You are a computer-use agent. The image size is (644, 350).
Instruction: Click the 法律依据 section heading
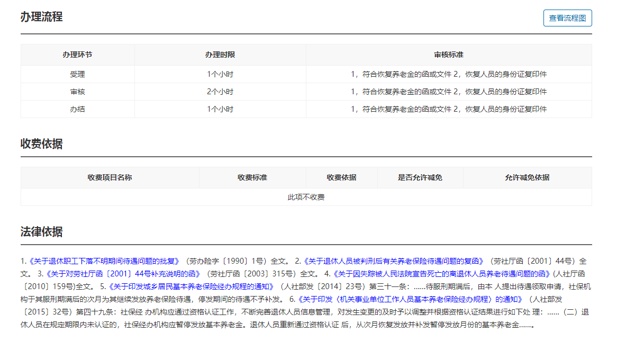(41, 232)
